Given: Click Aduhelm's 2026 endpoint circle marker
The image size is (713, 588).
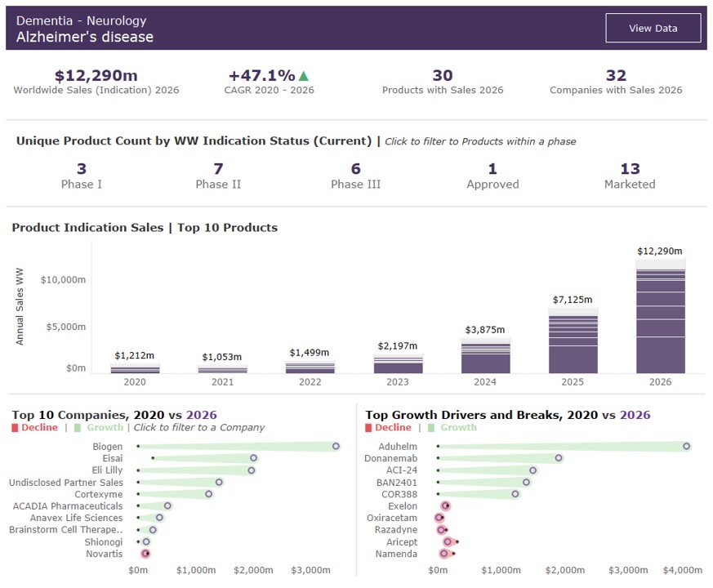Looking at the screenshot, I should (687, 446).
